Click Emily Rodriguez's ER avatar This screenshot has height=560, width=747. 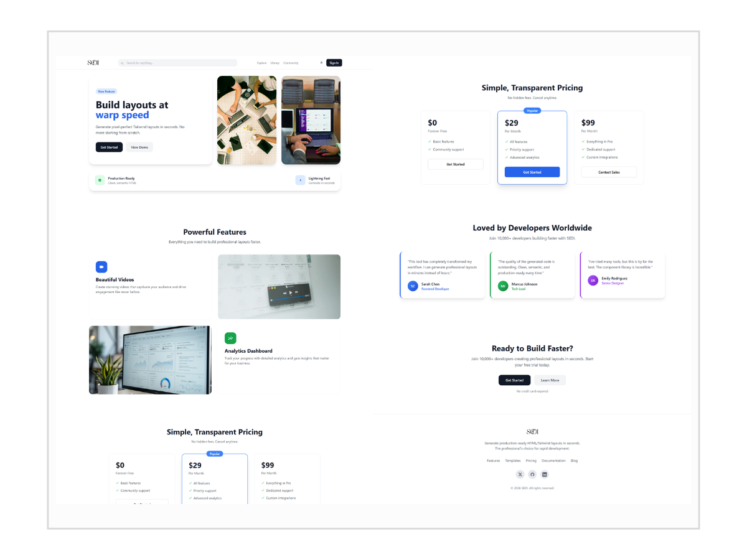point(593,281)
